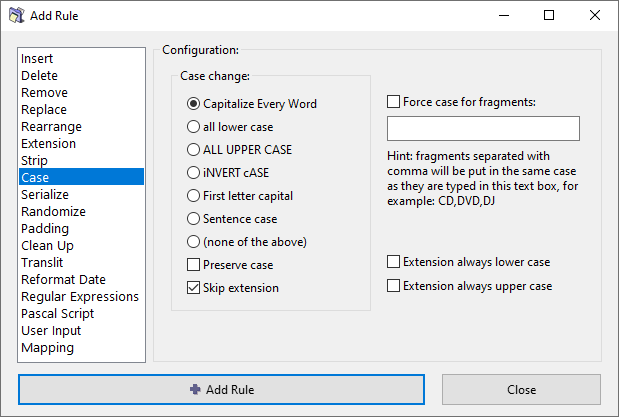
Task: Select Serialize in the rule list
Action: coord(45,195)
